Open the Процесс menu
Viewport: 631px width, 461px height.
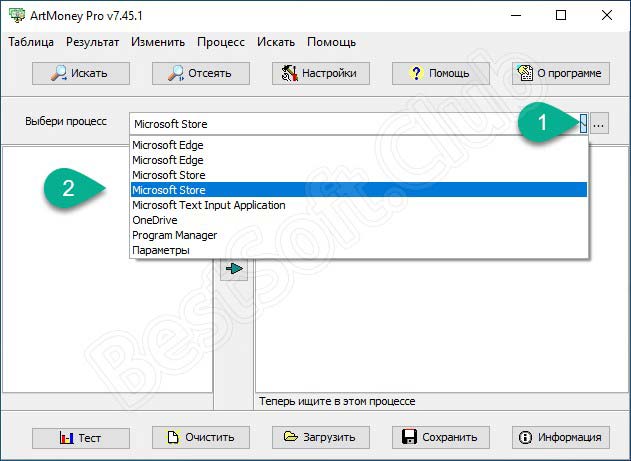[221, 42]
